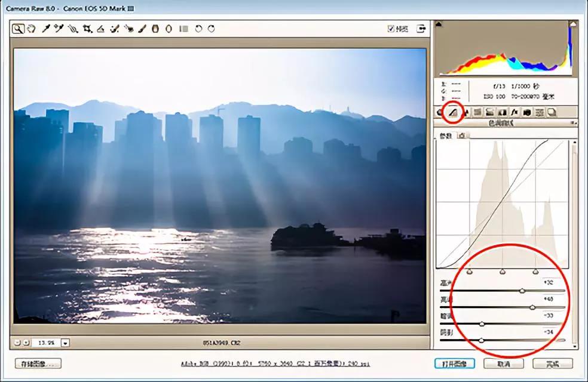The image size is (588, 382).
Task: Click the midtone region divider under curve
Action: point(503,272)
